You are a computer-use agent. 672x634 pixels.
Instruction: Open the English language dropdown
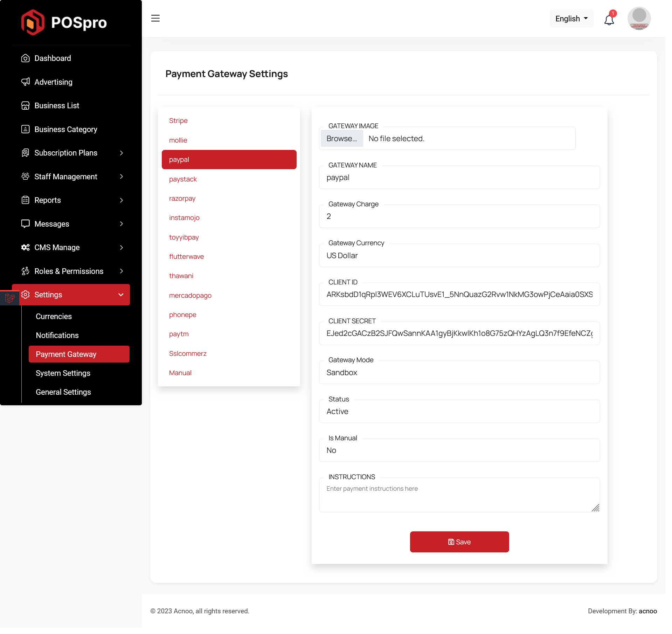(571, 19)
